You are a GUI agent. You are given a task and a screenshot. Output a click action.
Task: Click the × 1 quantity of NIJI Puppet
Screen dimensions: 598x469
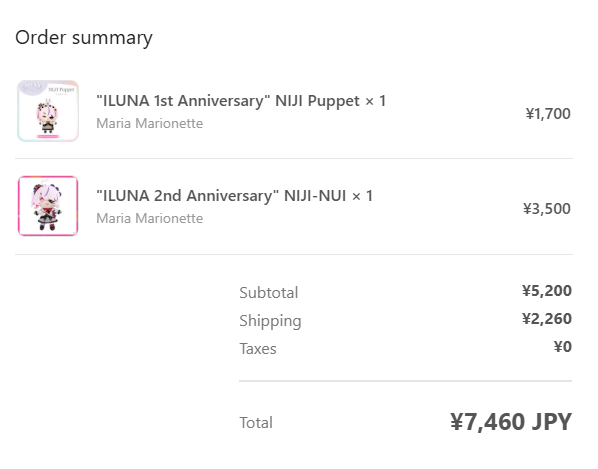coord(376,101)
